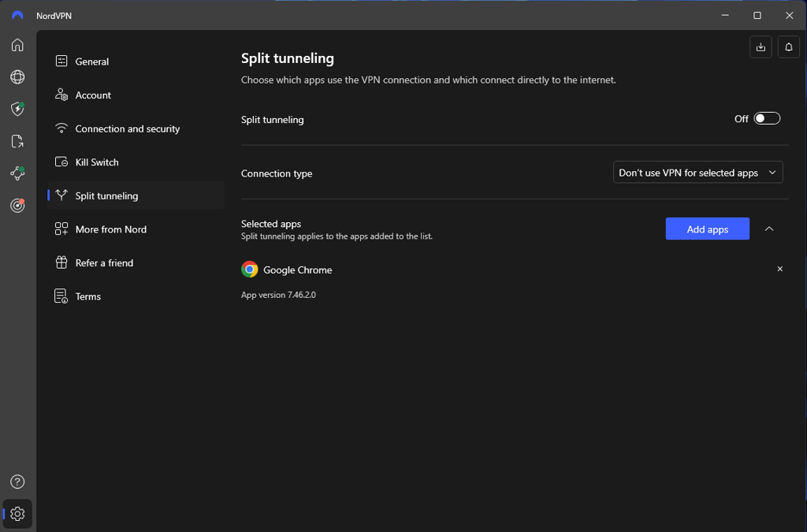The width and height of the screenshot is (807, 532).
Task: Click the Selected apps label
Action: (x=271, y=224)
